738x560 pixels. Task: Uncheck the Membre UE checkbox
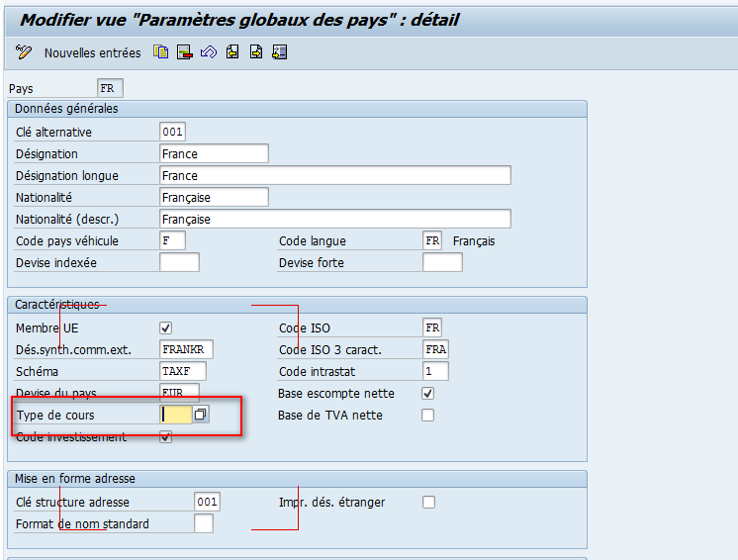tap(165, 328)
